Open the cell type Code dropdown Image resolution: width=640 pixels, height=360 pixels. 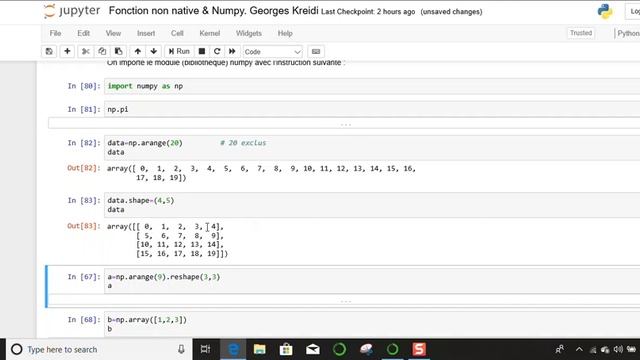coord(272,52)
